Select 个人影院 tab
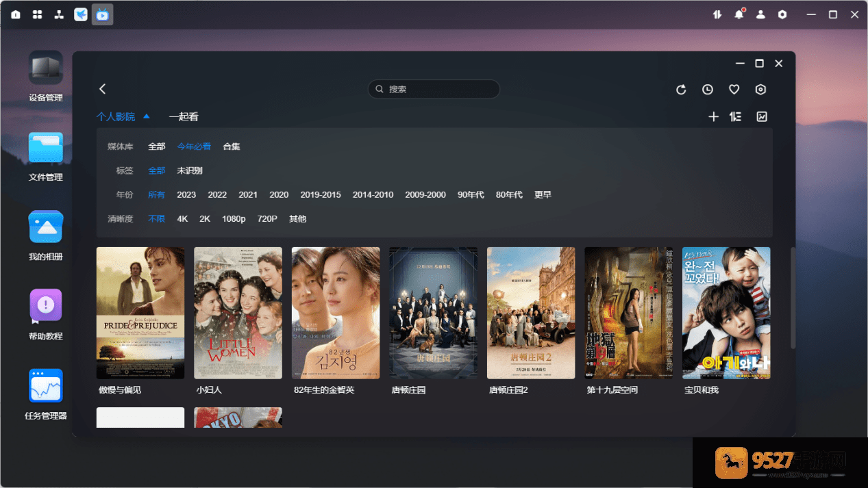 (116, 117)
